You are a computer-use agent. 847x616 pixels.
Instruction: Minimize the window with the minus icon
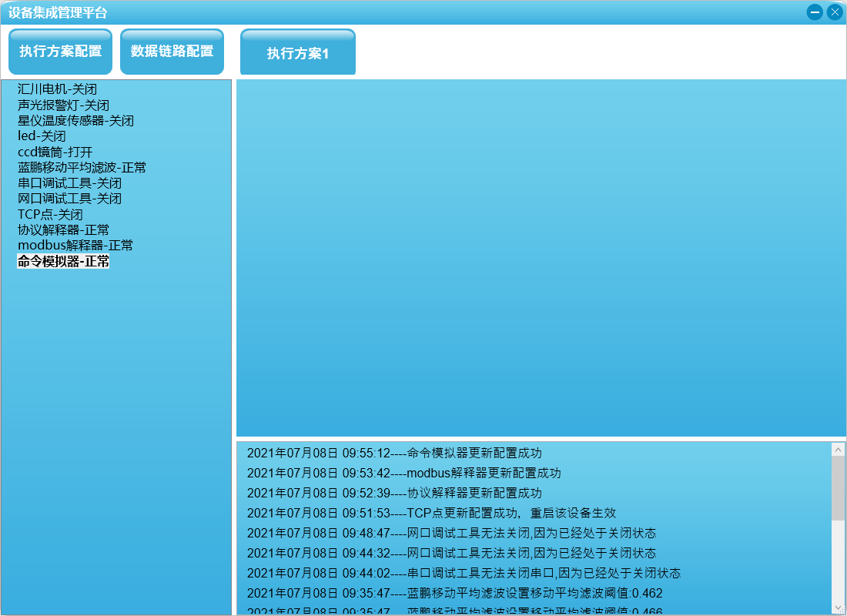tap(815, 12)
